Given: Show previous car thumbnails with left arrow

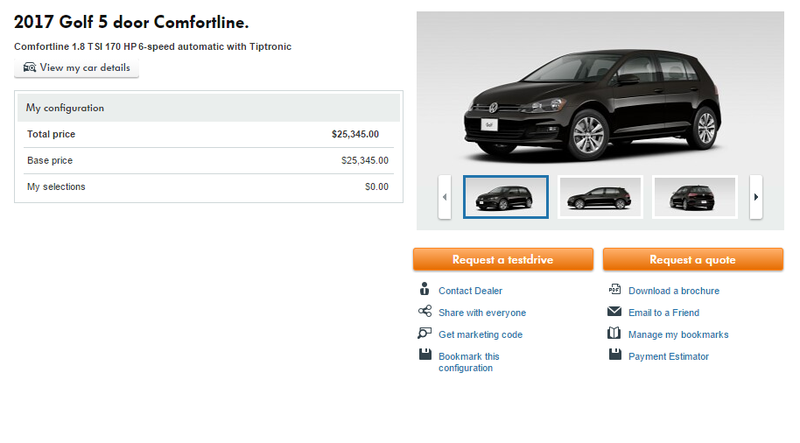Looking at the screenshot, I should click(x=444, y=197).
